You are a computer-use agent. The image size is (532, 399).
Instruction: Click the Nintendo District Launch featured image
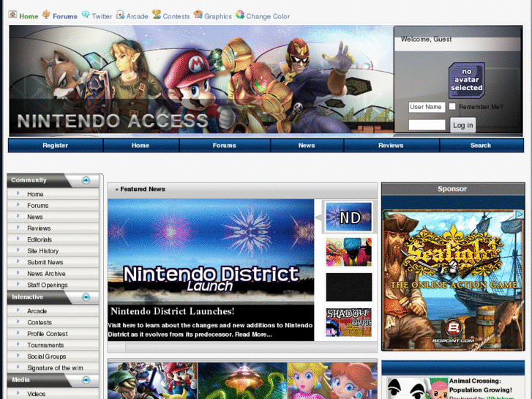(211, 252)
